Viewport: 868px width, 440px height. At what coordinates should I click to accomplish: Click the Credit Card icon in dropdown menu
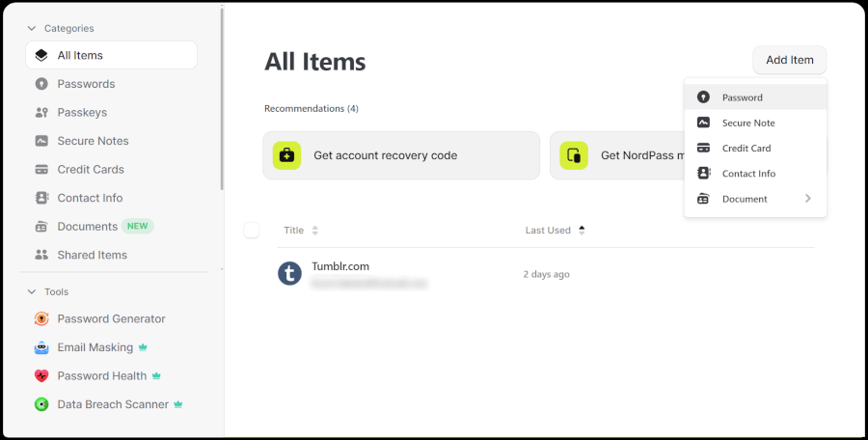pyautogui.click(x=703, y=149)
